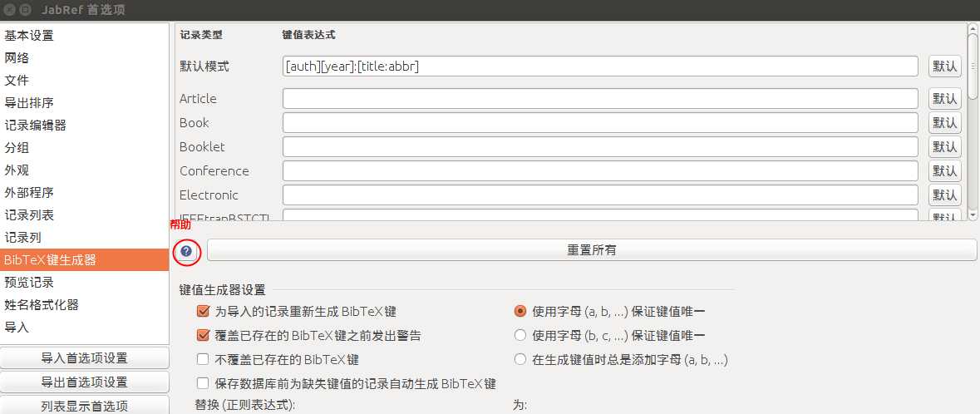
Task: Open the 导入 preferences section
Action: point(85,327)
